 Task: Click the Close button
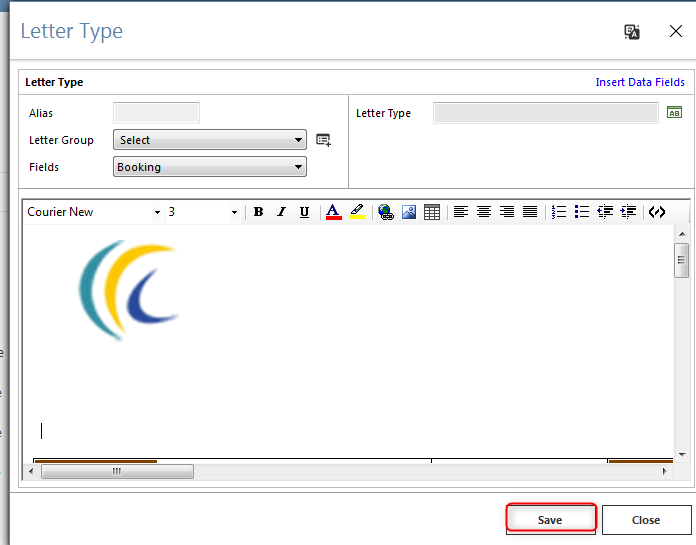646,520
